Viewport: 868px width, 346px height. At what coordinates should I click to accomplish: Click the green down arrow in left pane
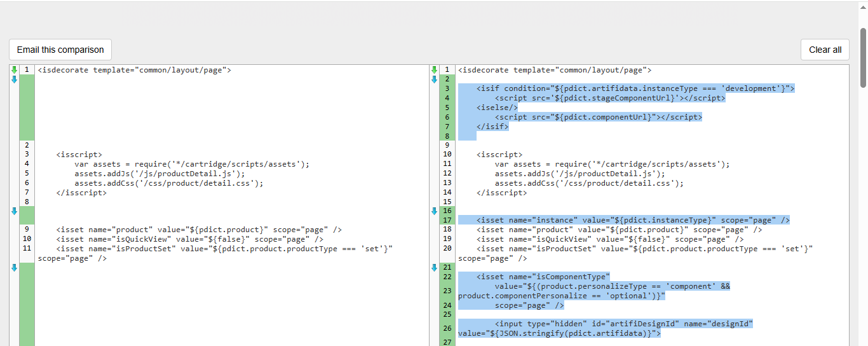pyautogui.click(x=14, y=70)
